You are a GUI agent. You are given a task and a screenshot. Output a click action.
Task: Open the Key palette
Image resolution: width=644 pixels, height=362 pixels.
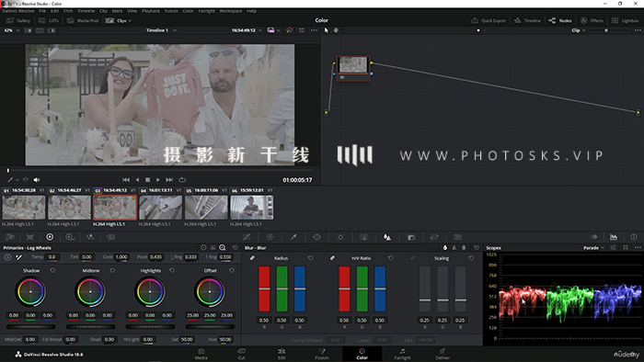point(410,237)
